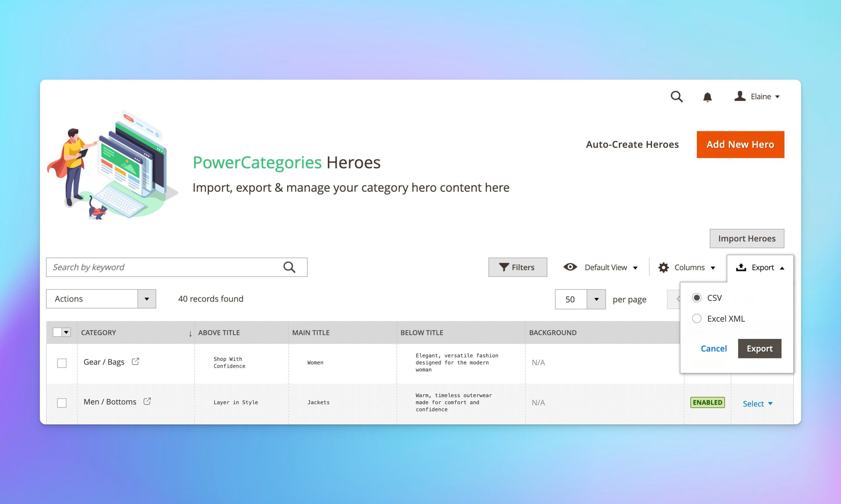Click the magnifier icon in top header
841x504 pixels.
pyautogui.click(x=676, y=97)
